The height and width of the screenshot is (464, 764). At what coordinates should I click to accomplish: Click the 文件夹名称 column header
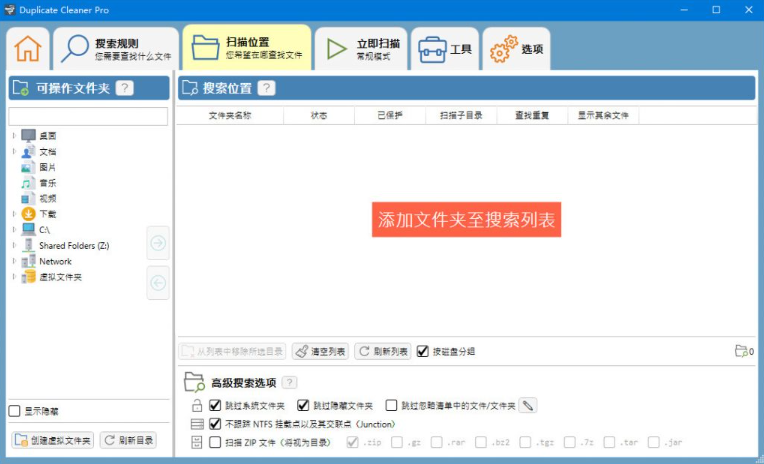[x=230, y=116]
